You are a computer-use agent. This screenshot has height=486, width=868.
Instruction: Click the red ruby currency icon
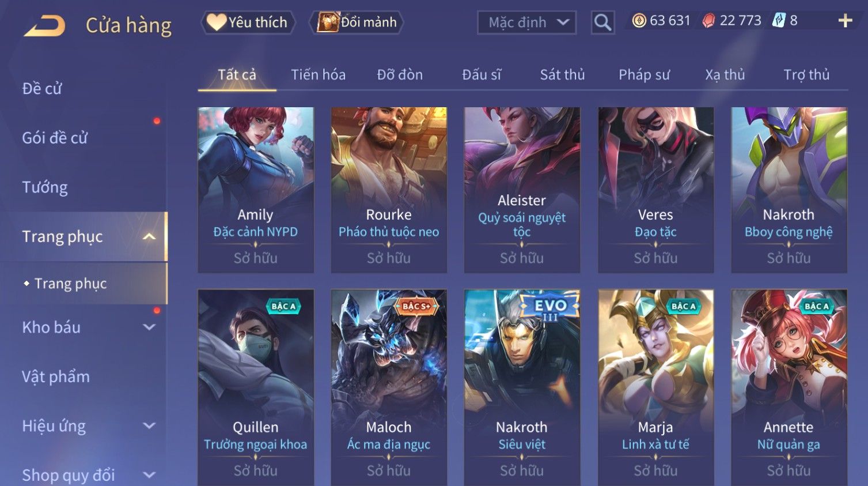pos(708,21)
